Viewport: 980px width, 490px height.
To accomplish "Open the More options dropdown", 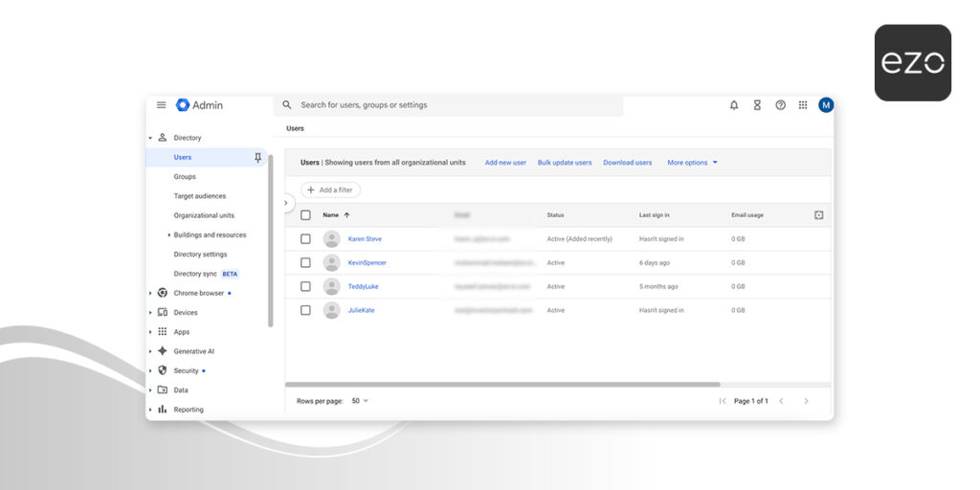I will 692,163.
